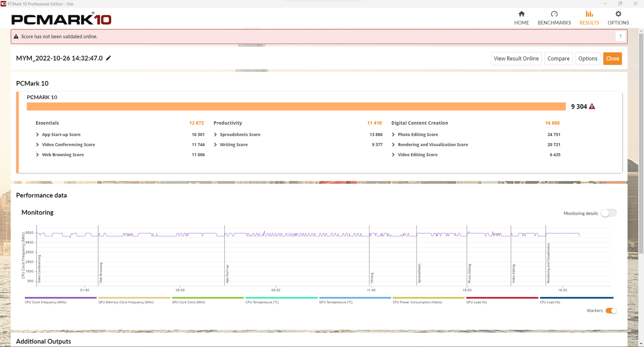Click the red warning triangle beside 9 304
Screen dimensions: 644x347
(x=592, y=106)
